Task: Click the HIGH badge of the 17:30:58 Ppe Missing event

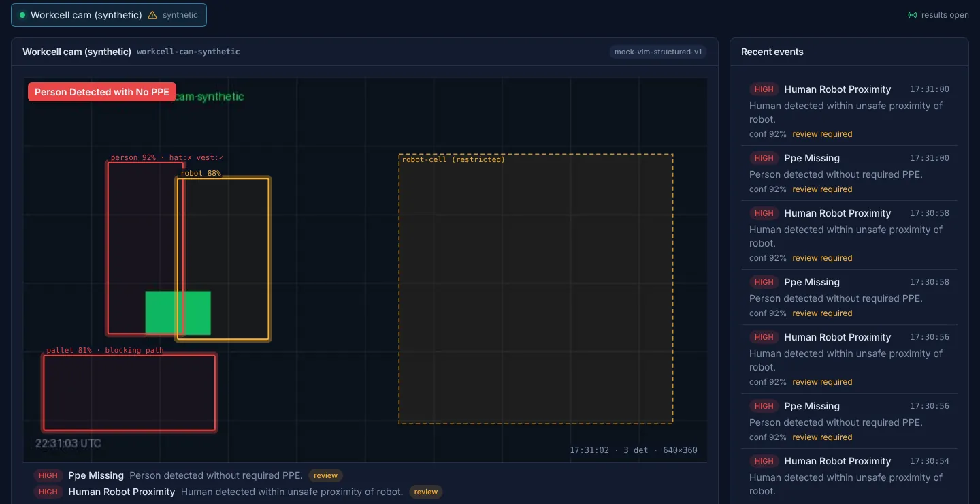Action: [x=764, y=282]
